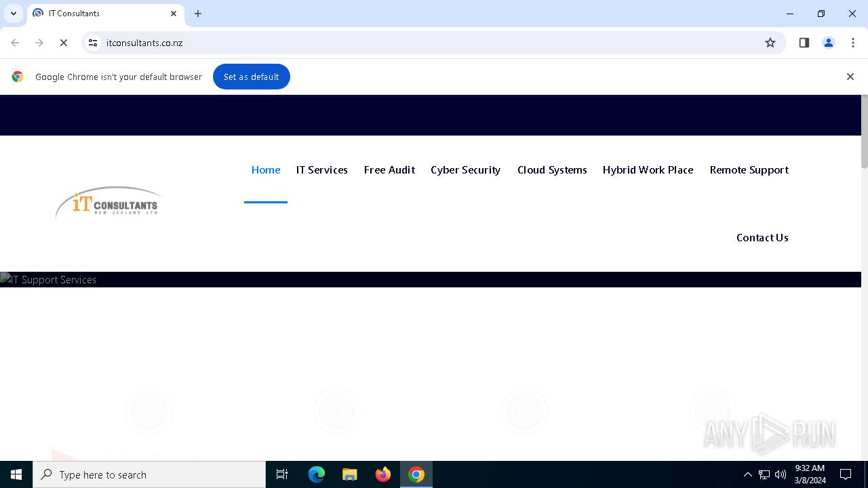Restore down the Chrome window
Image resolution: width=868 pixels, height=488 pixels.
821,14
